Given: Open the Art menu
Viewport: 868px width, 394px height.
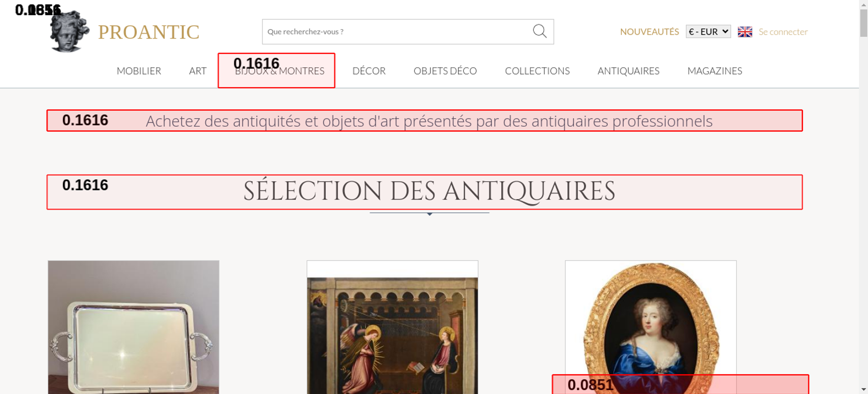Looking at the screenshot, I should [x=197, y=71].
